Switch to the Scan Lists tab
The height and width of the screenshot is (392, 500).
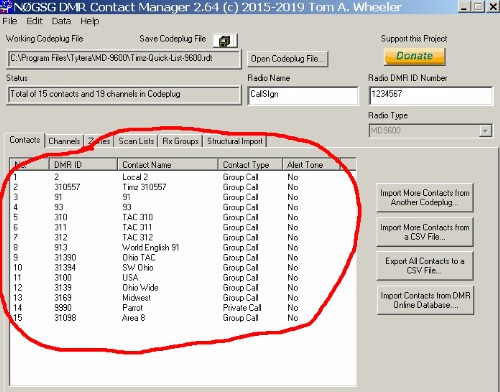tap(136, 141)
